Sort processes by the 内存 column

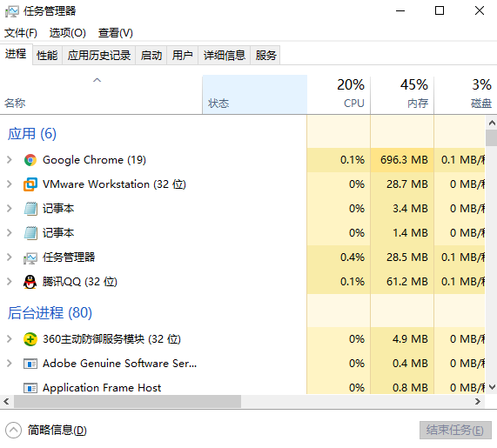402,95
